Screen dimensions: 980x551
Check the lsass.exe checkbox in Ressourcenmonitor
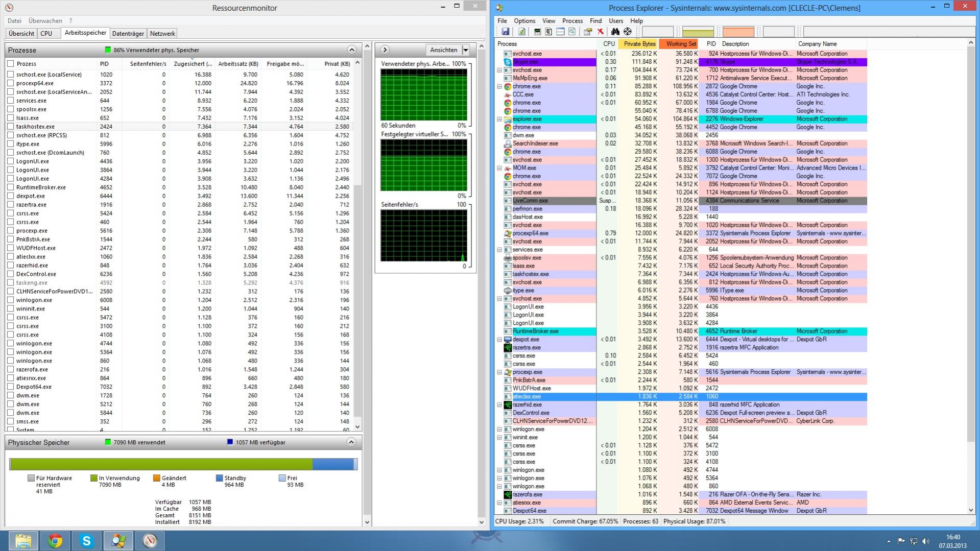coord(10,118)
